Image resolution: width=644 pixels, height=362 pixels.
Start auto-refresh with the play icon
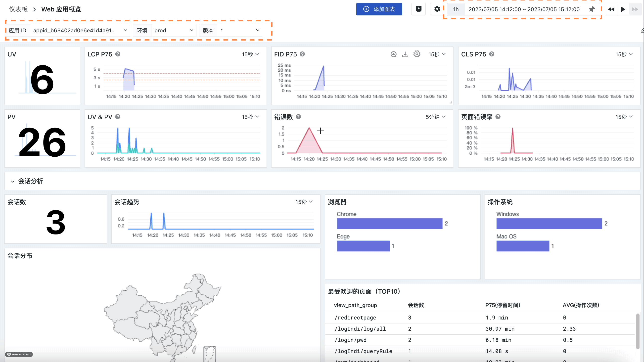(623, 9)
